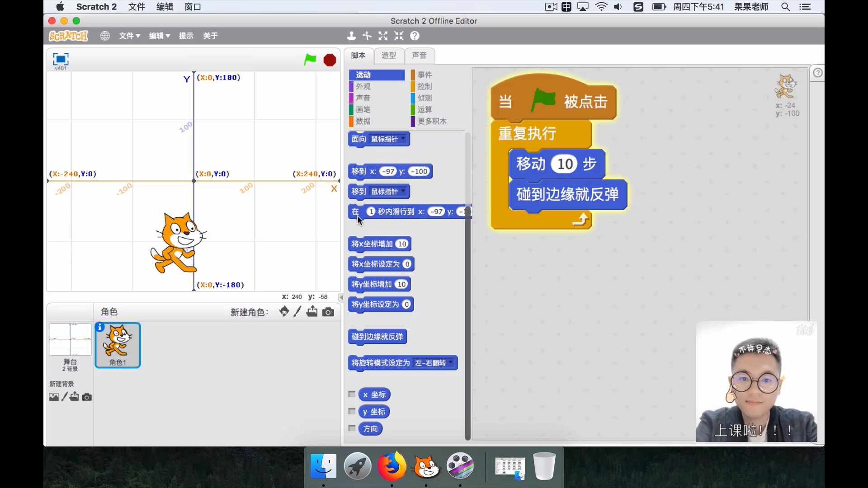Select the duplicate stamp tool
Viewport: 868px width, 488px height.
coord(351,36)
